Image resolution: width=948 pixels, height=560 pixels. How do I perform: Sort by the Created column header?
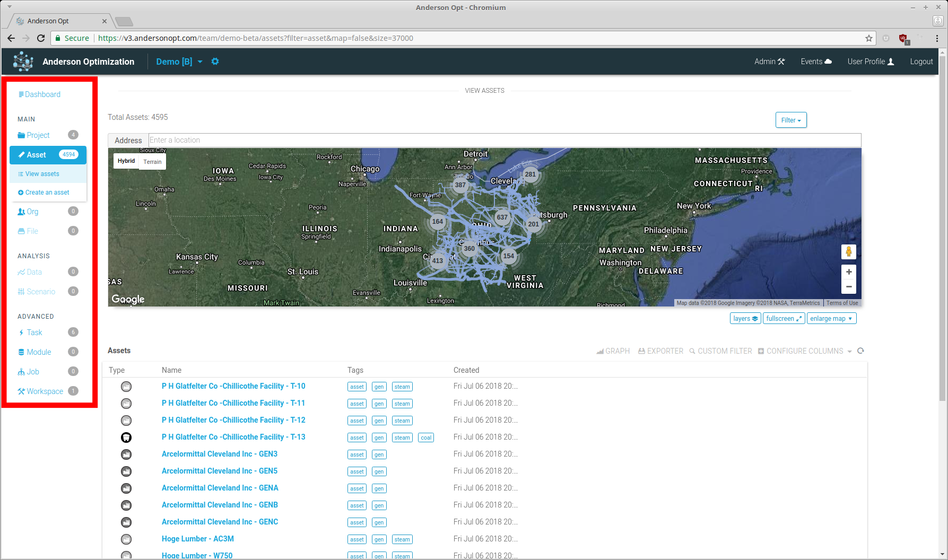(466, 370)
